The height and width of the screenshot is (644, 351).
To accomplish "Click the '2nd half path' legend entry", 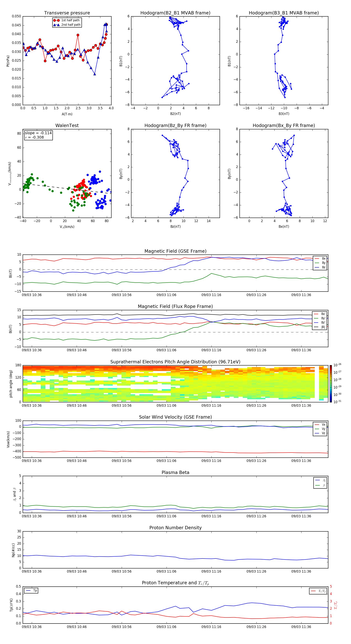I will click(67, 25).
